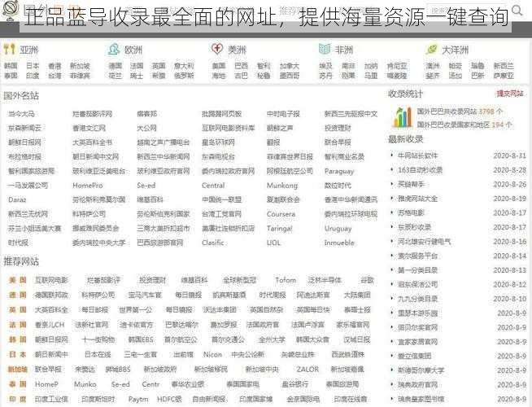Open the UOL site link

pyautogui.click(x=273, y=243)
